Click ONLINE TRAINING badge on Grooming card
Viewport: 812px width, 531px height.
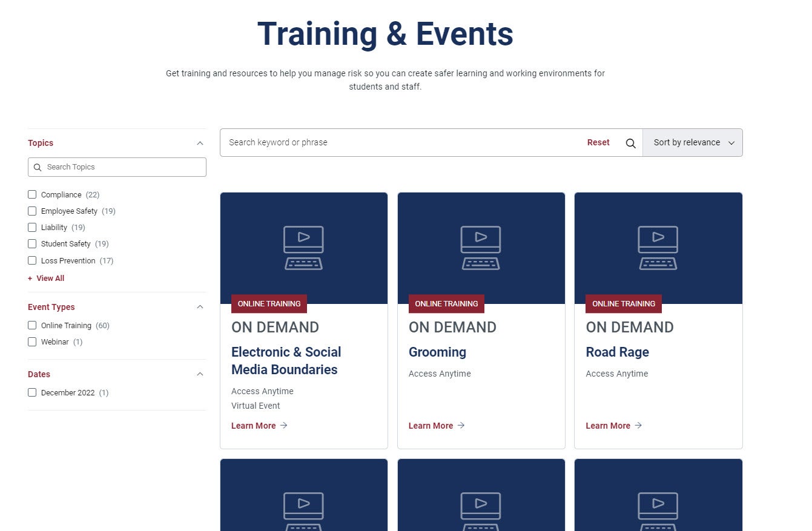click(x=446, y=304)
